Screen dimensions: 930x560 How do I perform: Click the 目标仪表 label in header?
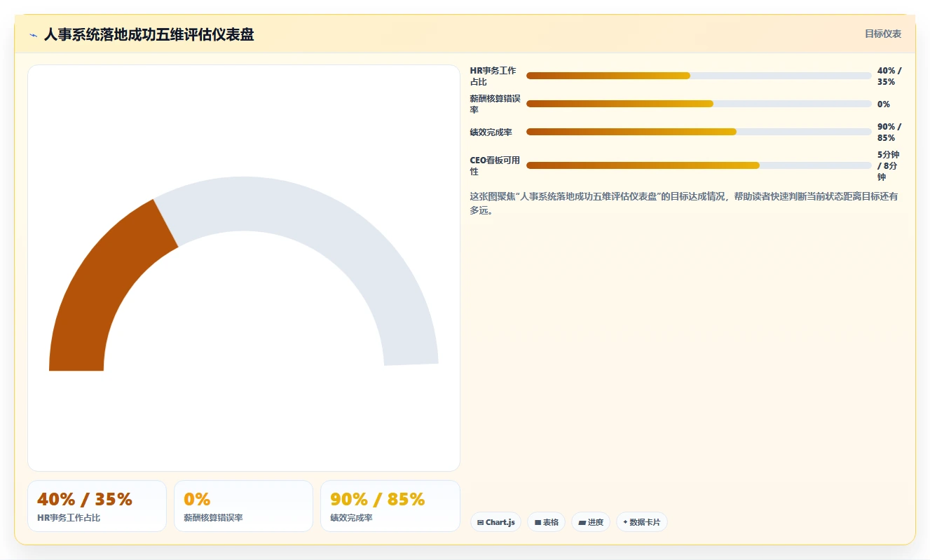pyautogui.click(x=882, y=34)
